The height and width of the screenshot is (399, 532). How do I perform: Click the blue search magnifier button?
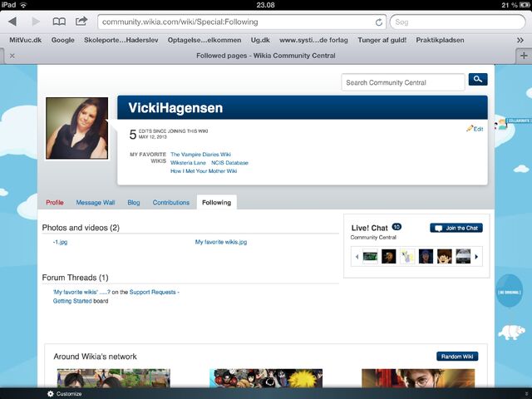(478, 79)
